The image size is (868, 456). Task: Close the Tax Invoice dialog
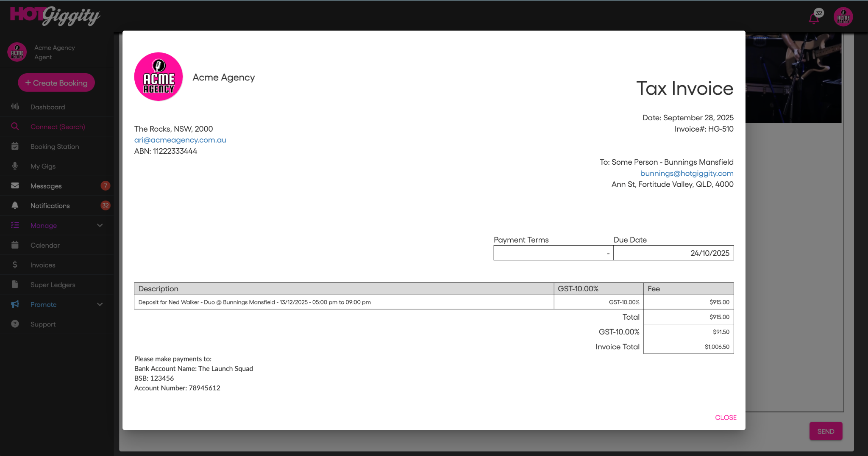click(726, 417)
